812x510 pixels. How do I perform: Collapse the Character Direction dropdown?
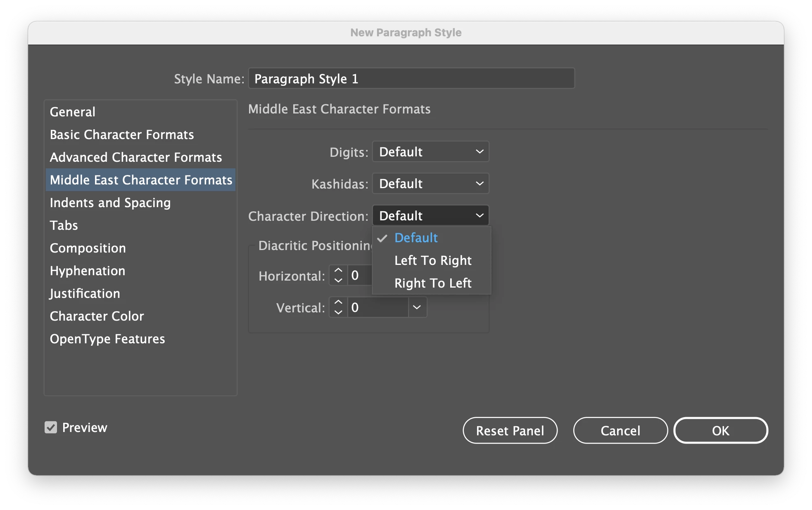430,215
